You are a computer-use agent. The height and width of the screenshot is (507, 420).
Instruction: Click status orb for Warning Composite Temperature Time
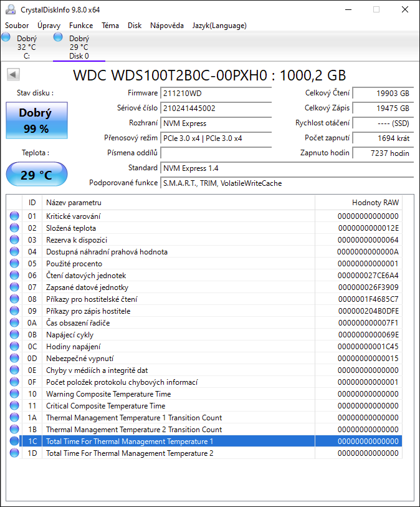[14, 394]
